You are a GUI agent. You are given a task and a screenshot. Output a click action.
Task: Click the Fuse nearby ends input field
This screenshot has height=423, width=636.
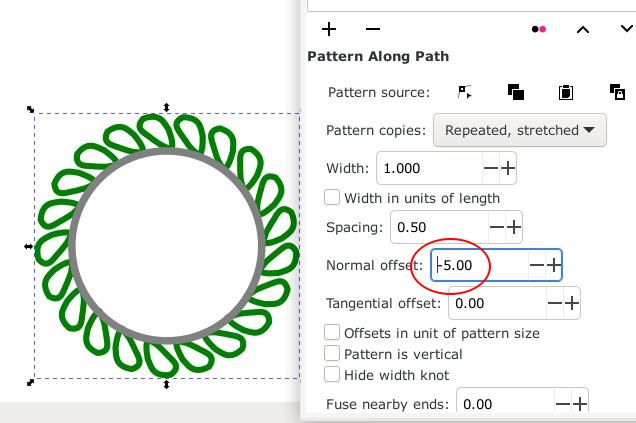[x=505, y=404]
